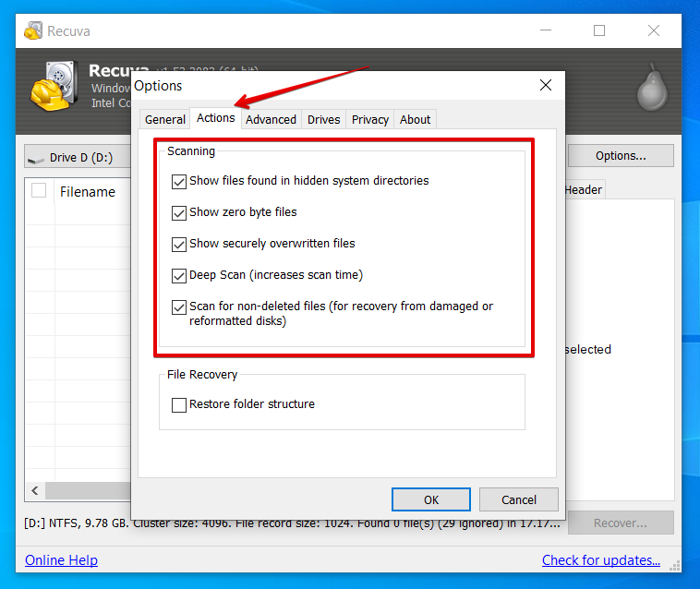Toggle Show files found in hidden system directories
Screen dimensions: 700x589
pos(179,182)
